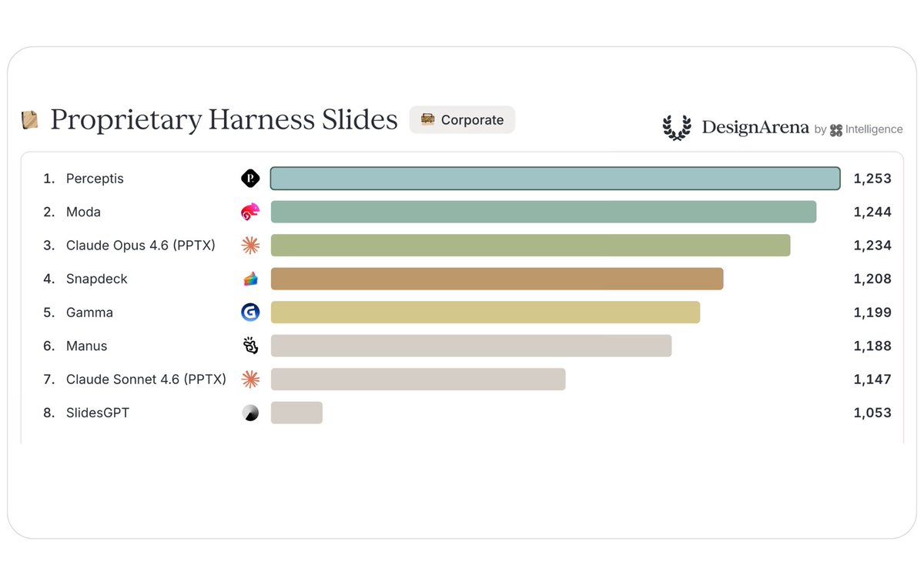Click the Perceptis logo icon

point(250,179)
